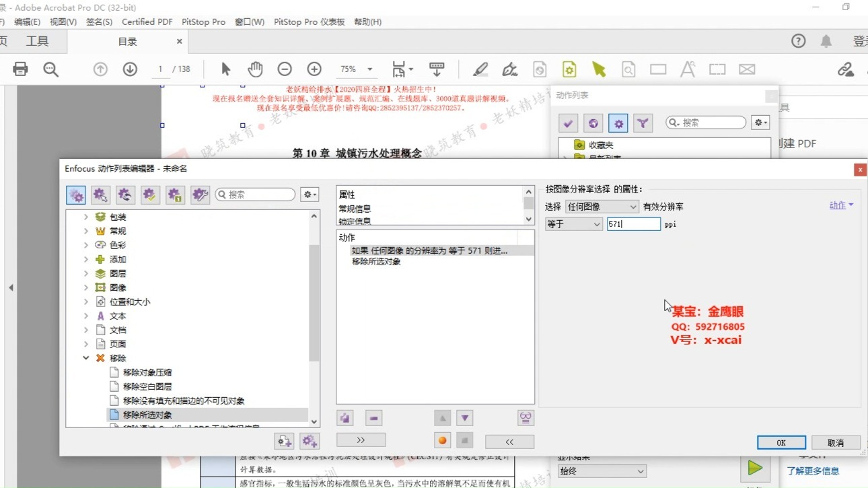The width and height of the screenshot is (868, 488).
Task: Open the PitStop Pro menu
Action: tap(203, 21)
